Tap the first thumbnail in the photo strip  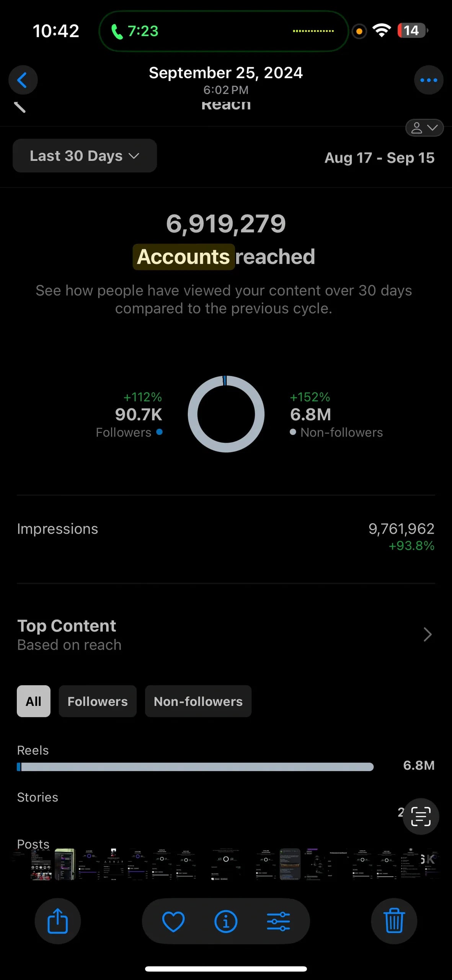tap(41, 864)
